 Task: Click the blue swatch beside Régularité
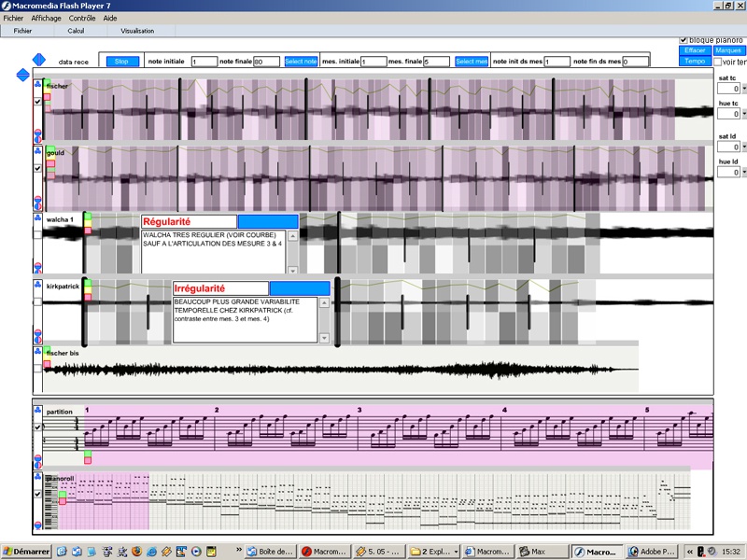click(268, 221)
